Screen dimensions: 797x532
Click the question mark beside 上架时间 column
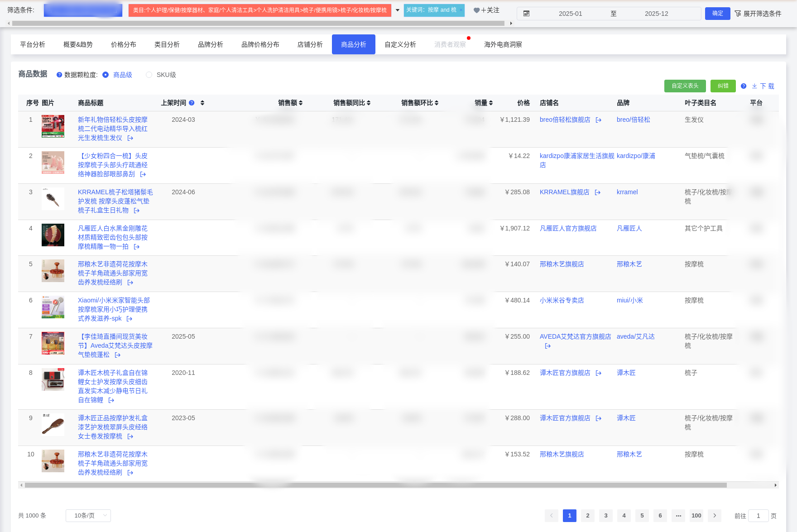[x=192, y=103]
